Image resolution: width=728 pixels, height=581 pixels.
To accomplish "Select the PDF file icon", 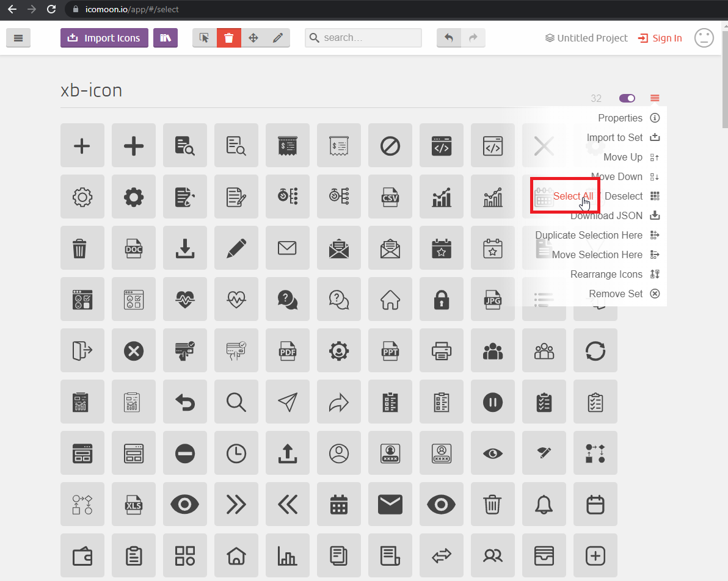I will [288, 350].
